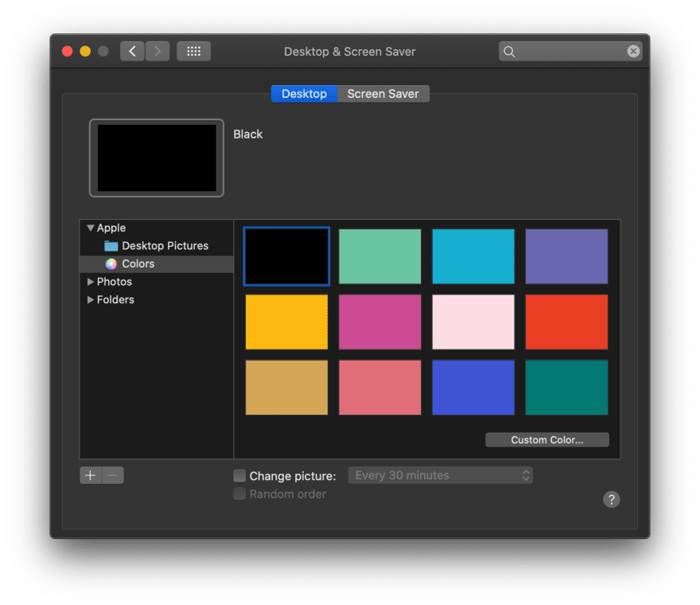Expand the Photos section
This screenshot has height=605, width=700.
pos(90,282)
